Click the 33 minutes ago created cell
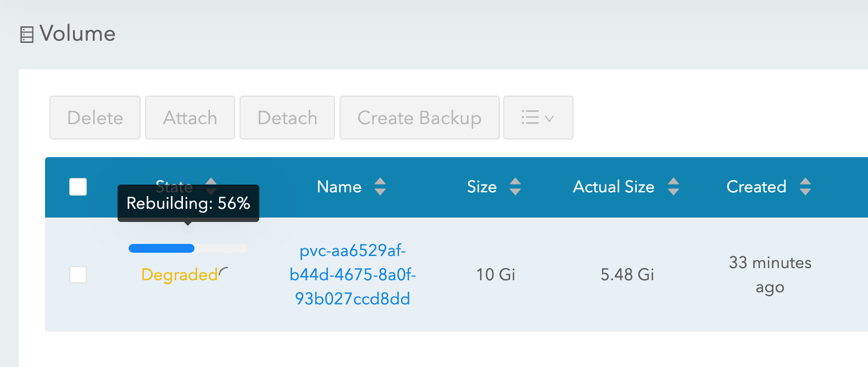Viewport: 868px width, 367px height. [770, 275]
